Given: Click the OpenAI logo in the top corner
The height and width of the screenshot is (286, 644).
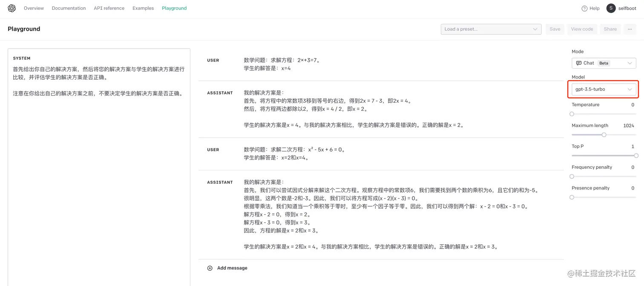Looking at the screenshot, I should point(11,8).
